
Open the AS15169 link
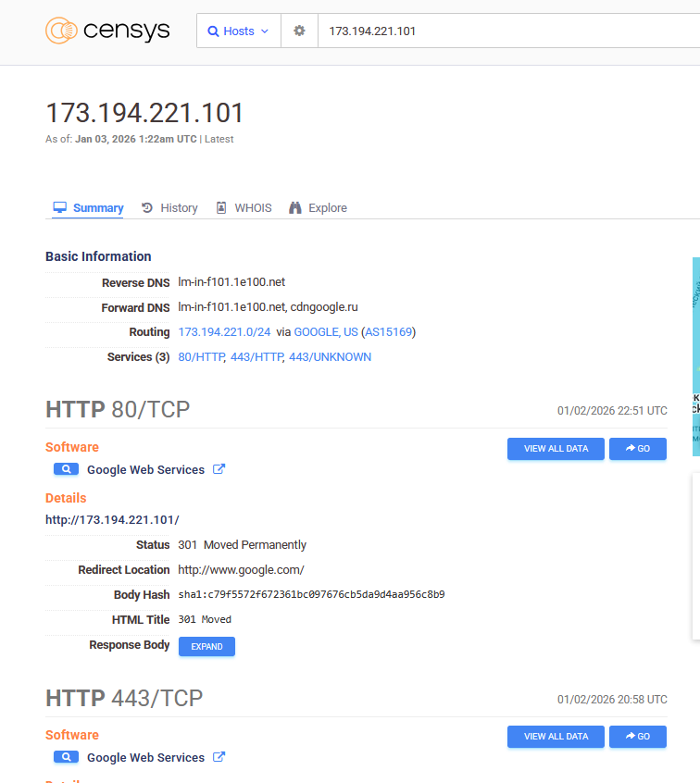388,332
